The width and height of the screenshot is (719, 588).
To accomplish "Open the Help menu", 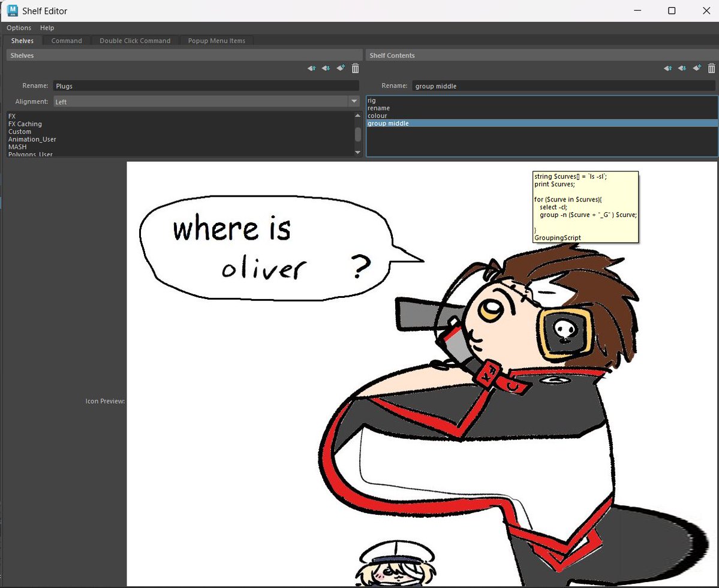I will pos(47,28).
